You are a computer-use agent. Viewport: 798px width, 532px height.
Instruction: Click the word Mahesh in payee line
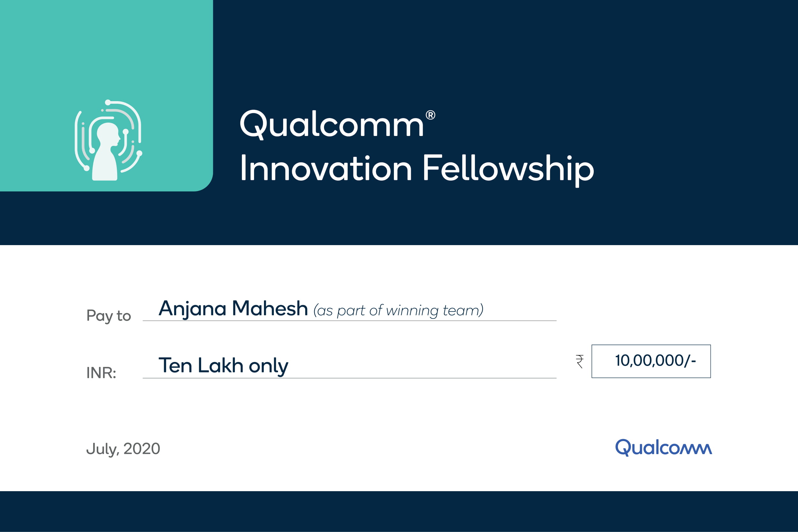(x=270, y=309)
